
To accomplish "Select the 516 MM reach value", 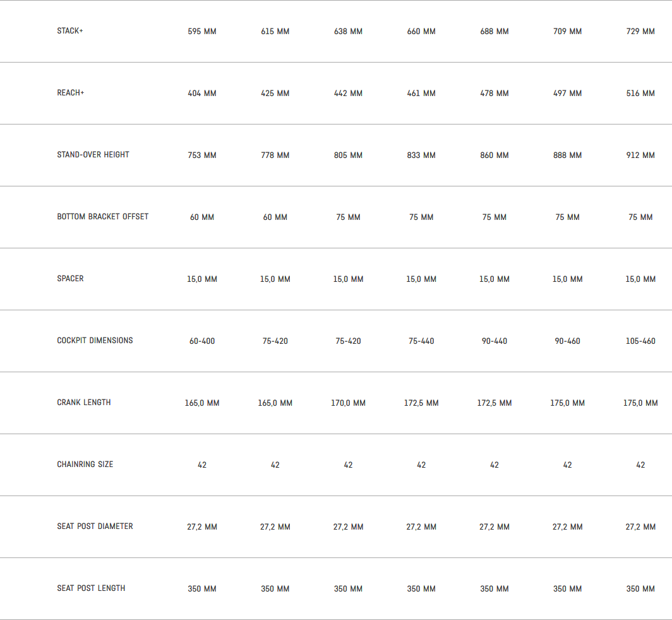I will point(640,94).
